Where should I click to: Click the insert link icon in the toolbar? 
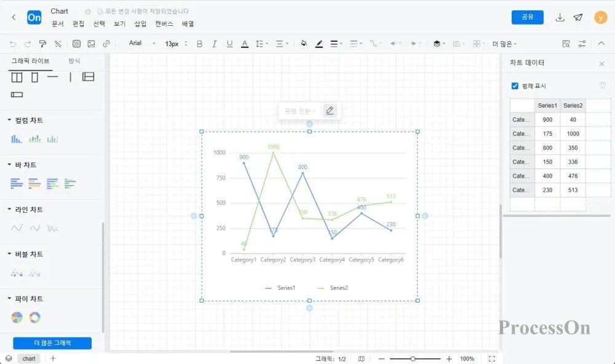[x=106, y=44]
